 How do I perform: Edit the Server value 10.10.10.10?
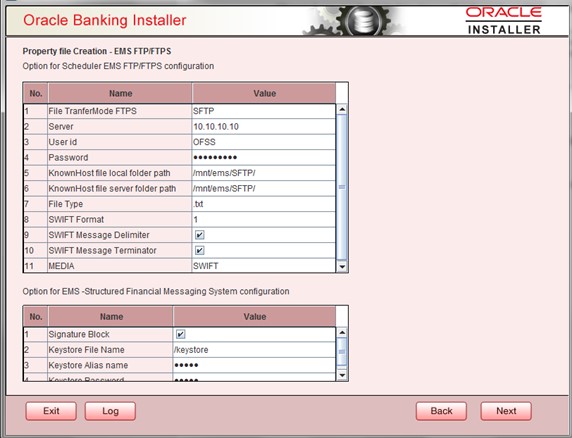pyautogui.click(x=263, y=127)
